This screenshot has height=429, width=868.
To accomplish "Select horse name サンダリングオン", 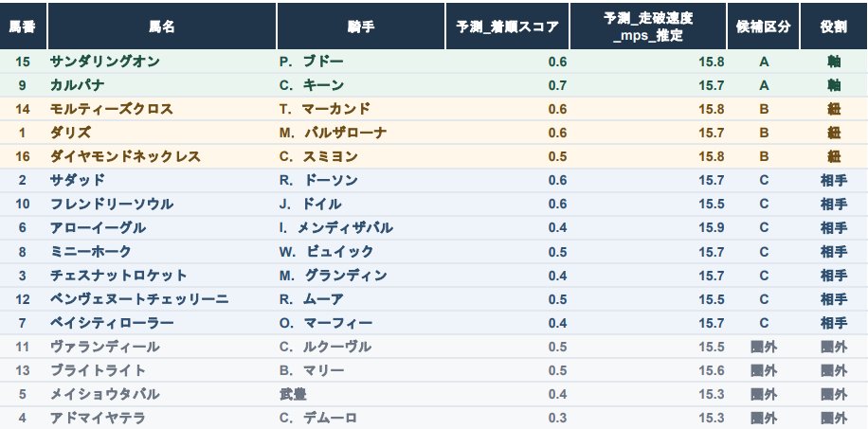I will [104, 62].
